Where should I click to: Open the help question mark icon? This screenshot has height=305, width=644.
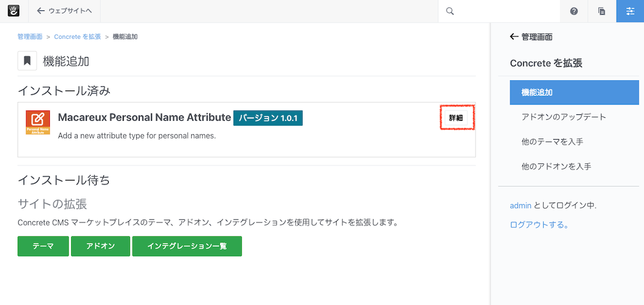pyautogui.click(x=574, y=11)
